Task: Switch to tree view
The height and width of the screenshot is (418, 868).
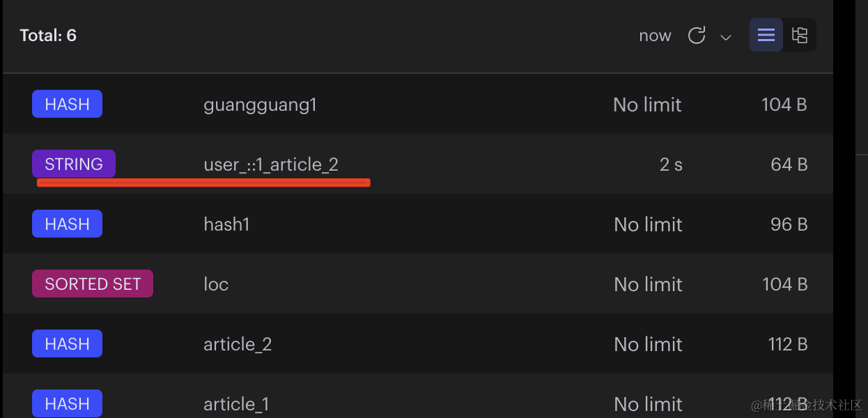Action: click(x=800, y=36)
